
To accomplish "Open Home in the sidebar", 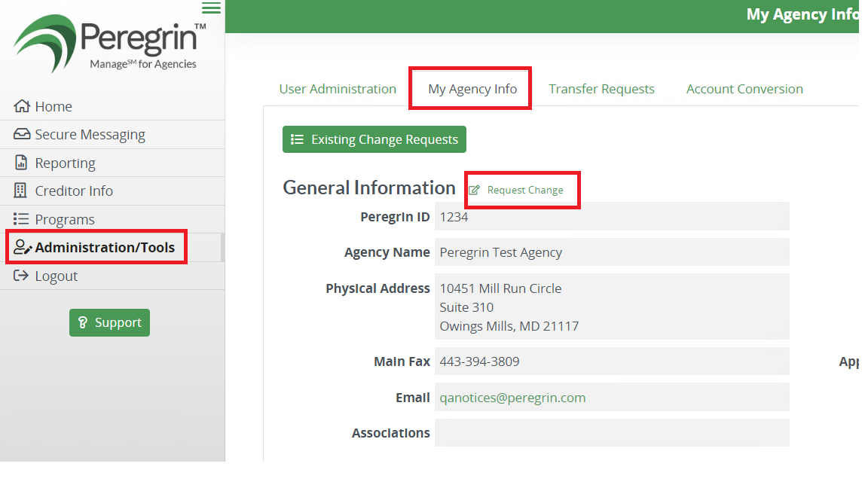I will 112,106.
